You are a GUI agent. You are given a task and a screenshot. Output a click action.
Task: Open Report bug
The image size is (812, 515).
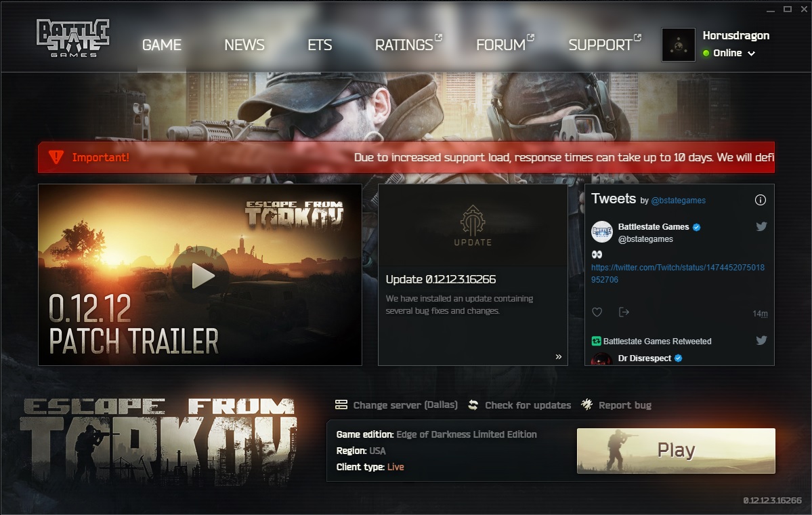(625, 405)
